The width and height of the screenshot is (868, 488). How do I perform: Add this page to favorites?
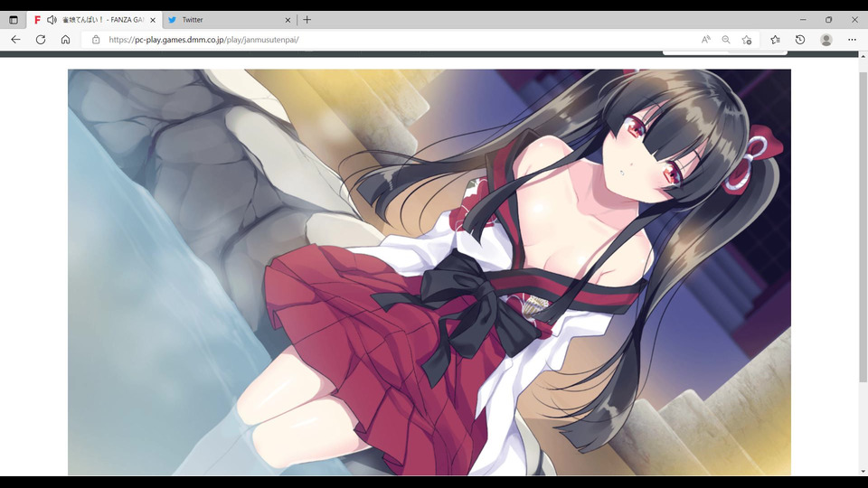pyautogui.click(x=747, y=40)
